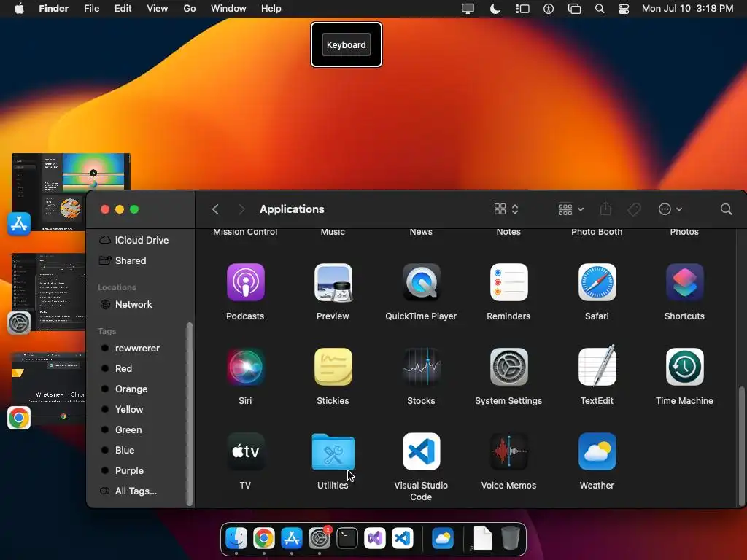747x560 pixels.
Task: Select the Safari app icon
Action: pyautogui.click(x=597, y=282)
